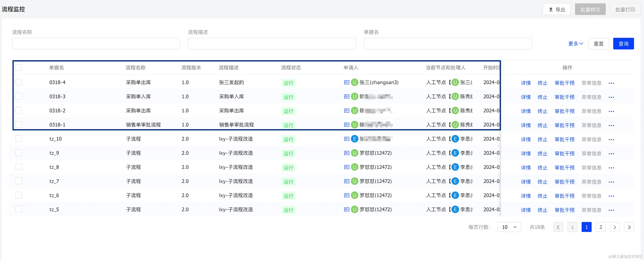
Task: Open rows per page dropdown
Action: pos(509,227)
